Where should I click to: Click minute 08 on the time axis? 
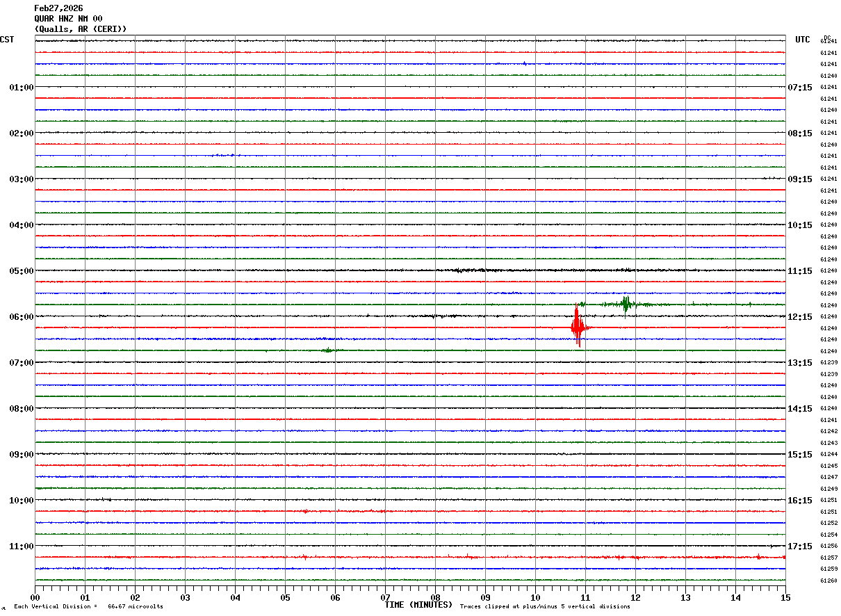pyautogui.click(x=435, y=597)
